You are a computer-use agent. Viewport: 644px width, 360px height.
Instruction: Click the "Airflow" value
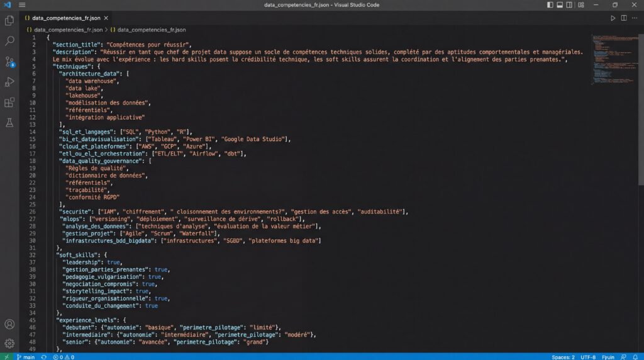click(x=203, y=154)
